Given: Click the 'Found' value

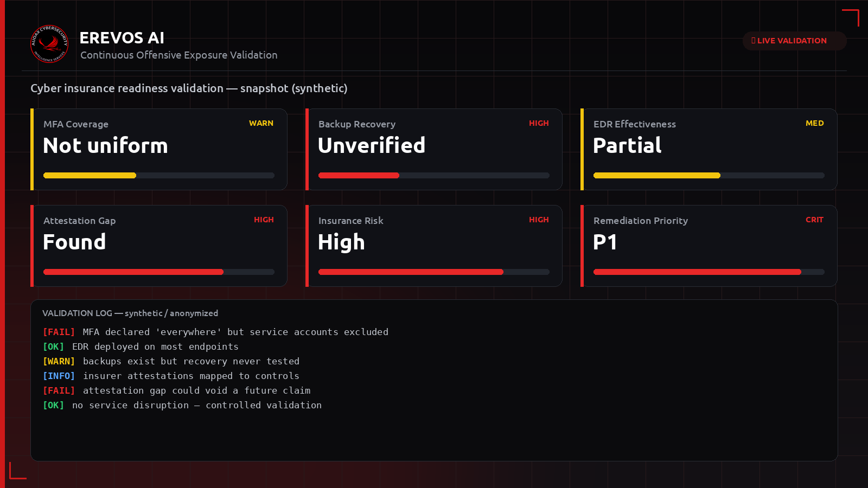Looking at the screenshot, I should (x=74, y=242).
